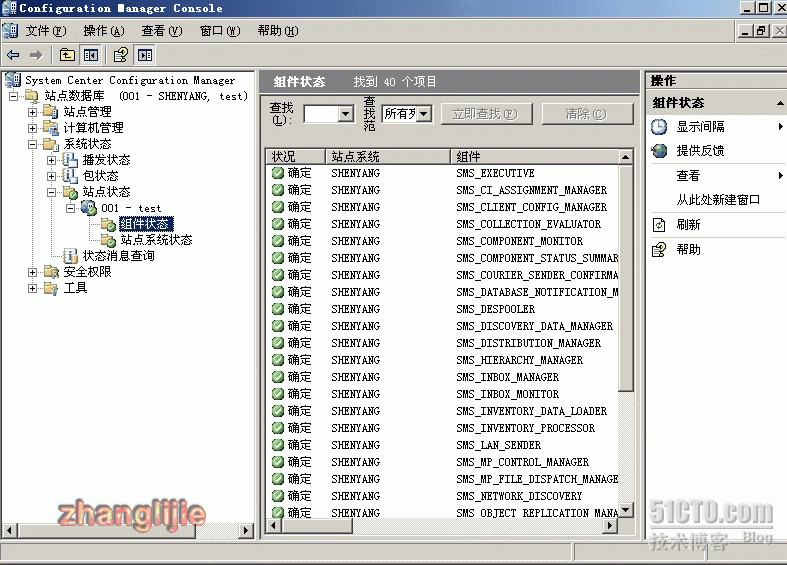Open the 帮助(H) menu
This screenshot has height=565, width=787.
click(x=278, y=31)
